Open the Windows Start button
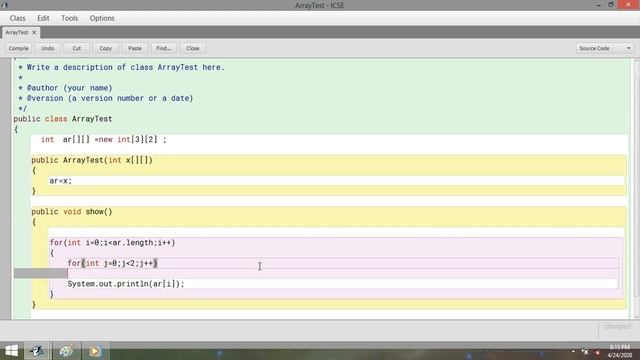Screen dimensions: 640x360 tap(11, 351)
